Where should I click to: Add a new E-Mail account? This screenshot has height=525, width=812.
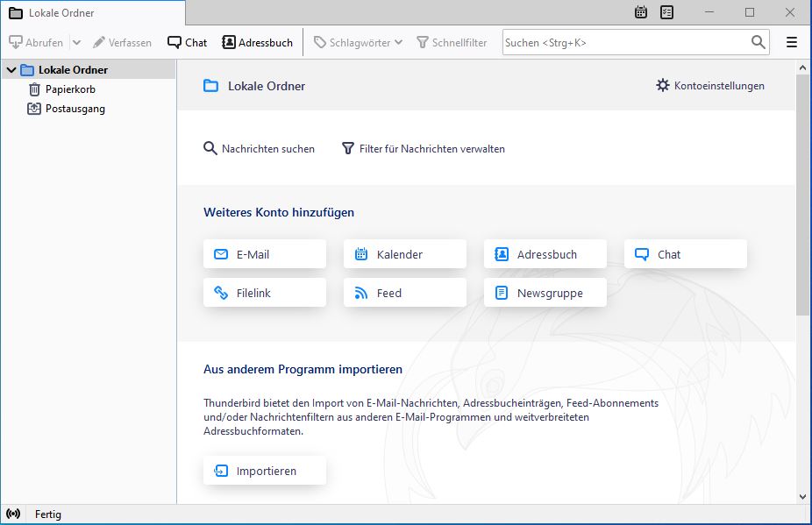click(x=265, y=254)
